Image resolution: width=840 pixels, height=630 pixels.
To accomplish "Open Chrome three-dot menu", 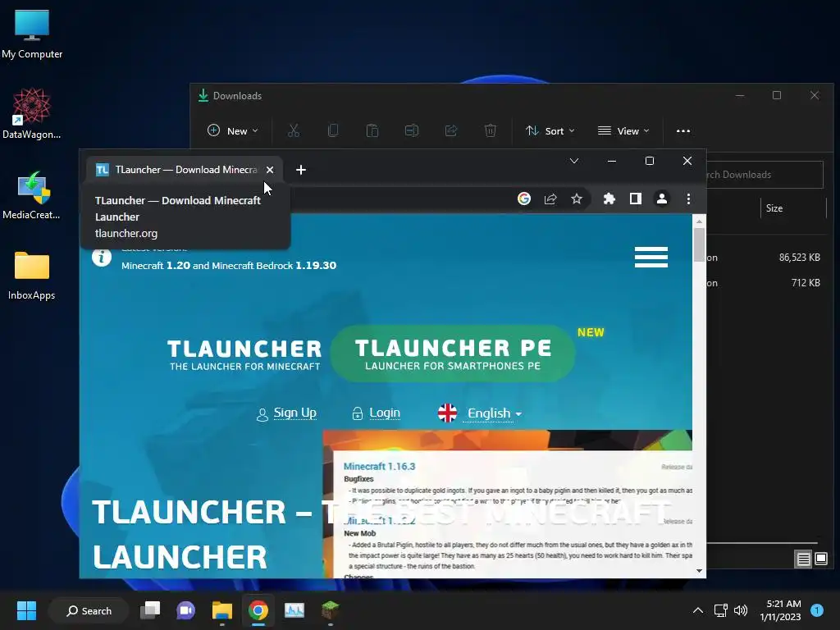I will [x=688, y=199].
